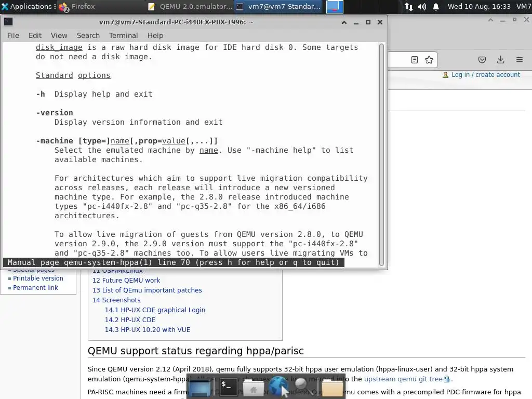Click the workspace switcher in the panel

tap(335, 6)
